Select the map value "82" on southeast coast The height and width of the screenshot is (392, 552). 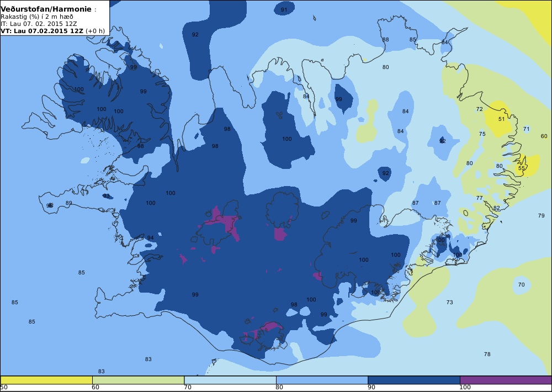click(496, 208)
